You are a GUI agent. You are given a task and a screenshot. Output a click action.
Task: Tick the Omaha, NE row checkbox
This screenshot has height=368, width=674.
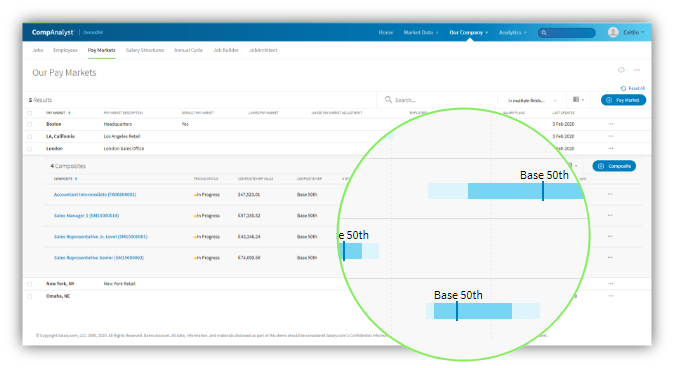click(30, 297)
